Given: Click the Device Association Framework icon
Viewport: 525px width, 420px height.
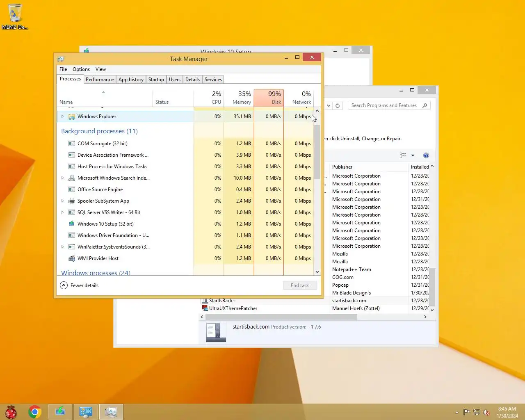Looking at the screenshot, I should 72,155.
